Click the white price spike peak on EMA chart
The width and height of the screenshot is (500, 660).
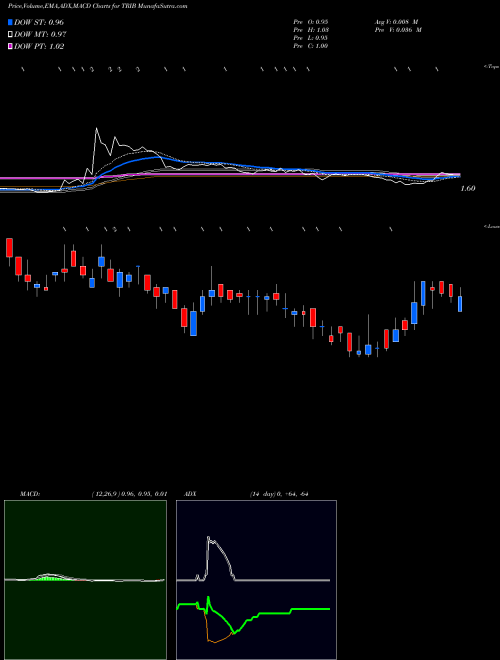[96, 129]
